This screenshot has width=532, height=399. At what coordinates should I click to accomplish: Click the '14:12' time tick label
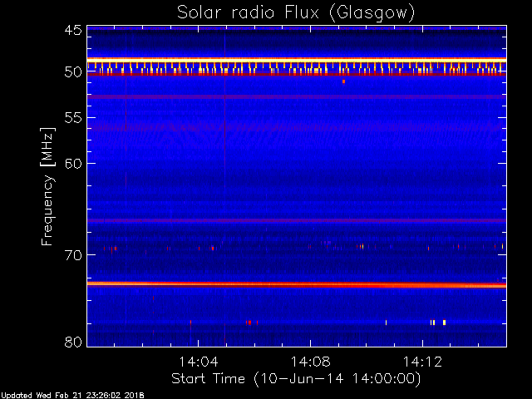click(422, 362)
